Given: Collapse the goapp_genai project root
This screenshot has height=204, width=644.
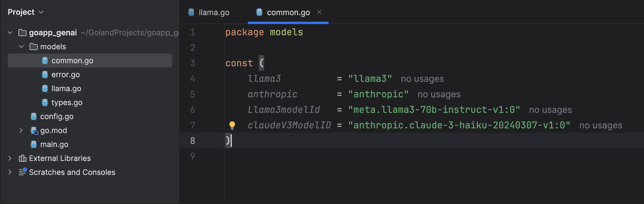Looking at the screenshot, I should (10, 33).
